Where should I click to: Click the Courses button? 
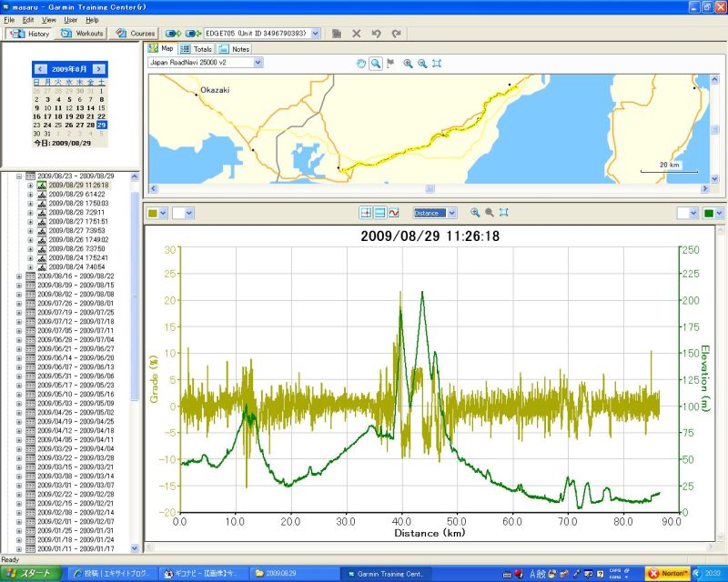[135, 34]
